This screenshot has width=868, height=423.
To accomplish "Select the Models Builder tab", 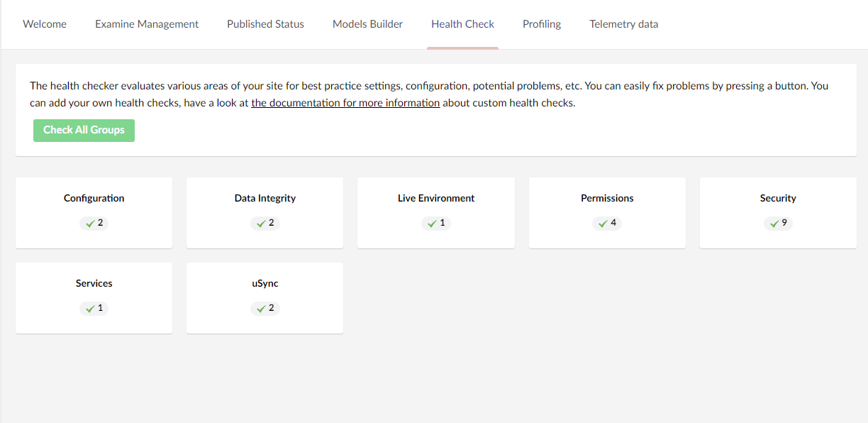I will [367, 24].
